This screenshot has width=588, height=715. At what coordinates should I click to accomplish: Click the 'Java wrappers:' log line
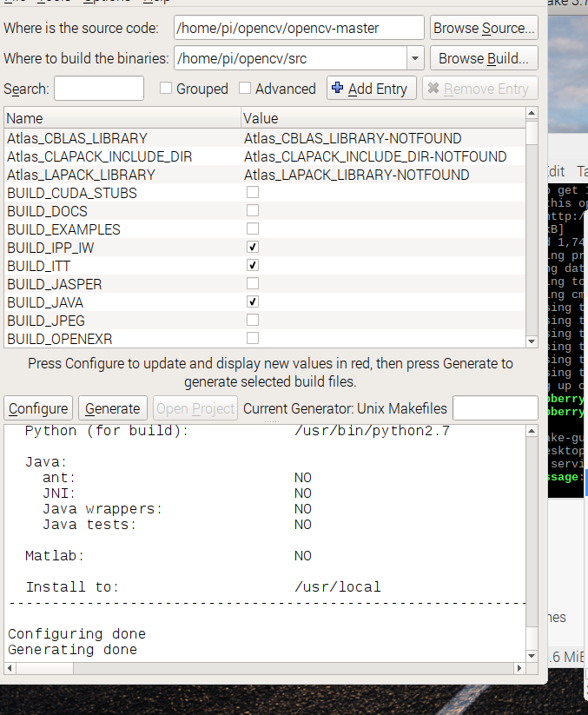tap(102, 509)
